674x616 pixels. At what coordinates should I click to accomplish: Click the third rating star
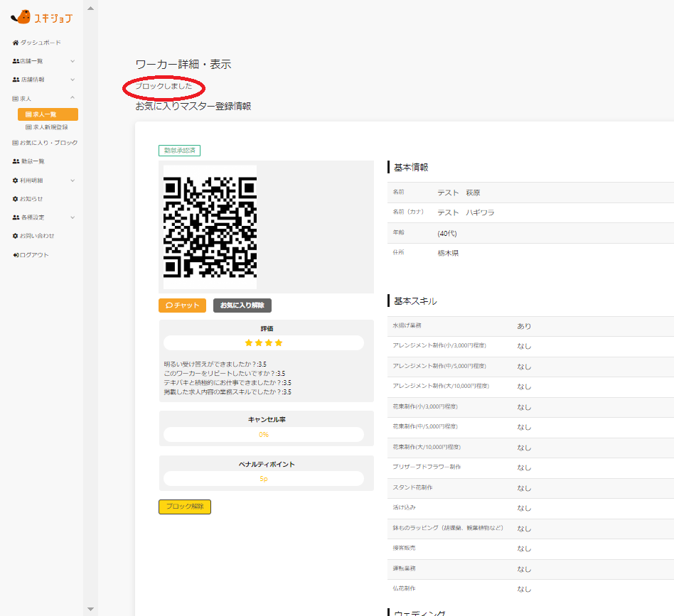269,342
